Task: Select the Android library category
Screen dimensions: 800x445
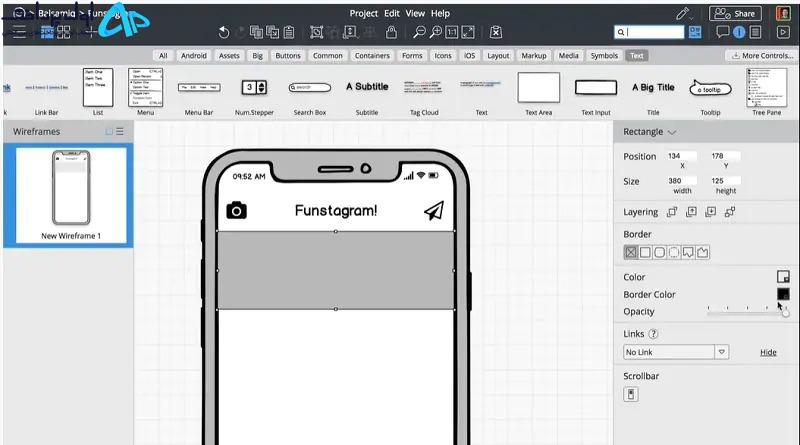Action: [x=193, y=56]
